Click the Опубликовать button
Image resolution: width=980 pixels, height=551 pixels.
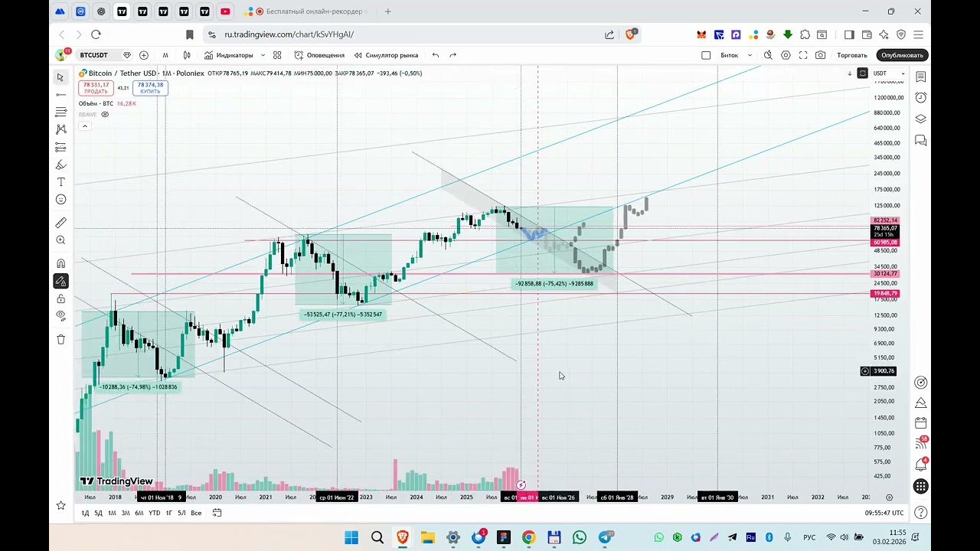(903, 55)
